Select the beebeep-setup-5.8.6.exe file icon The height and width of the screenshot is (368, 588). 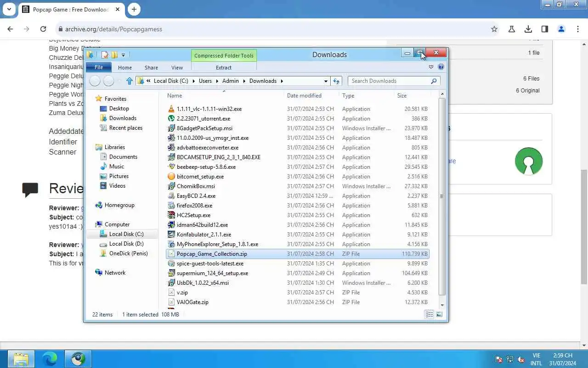(x=171, y=167)
